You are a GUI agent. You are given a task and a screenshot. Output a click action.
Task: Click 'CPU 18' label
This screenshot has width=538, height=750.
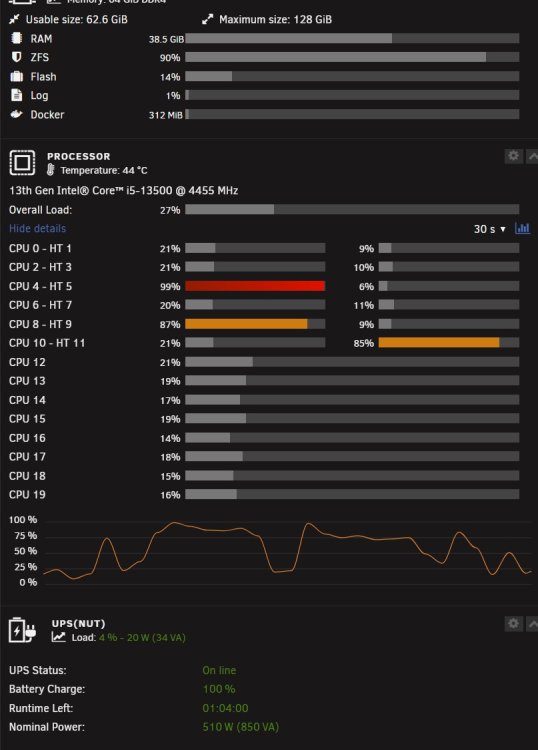27,475
